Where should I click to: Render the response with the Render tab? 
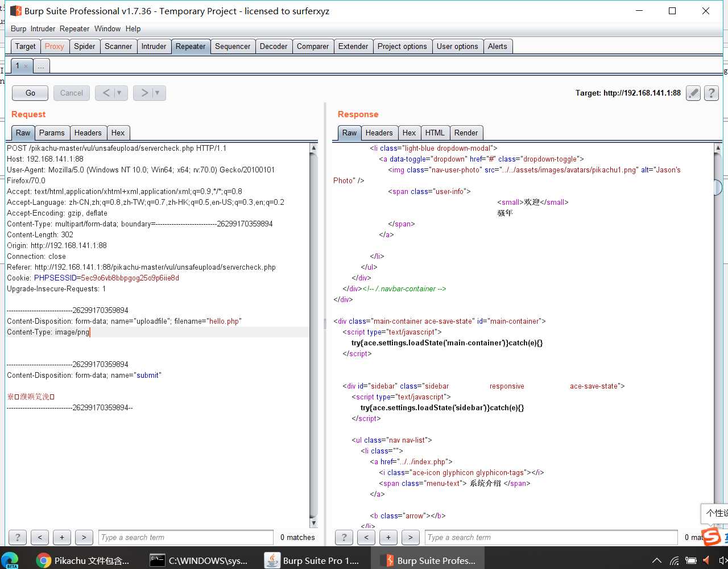[466, 133]
